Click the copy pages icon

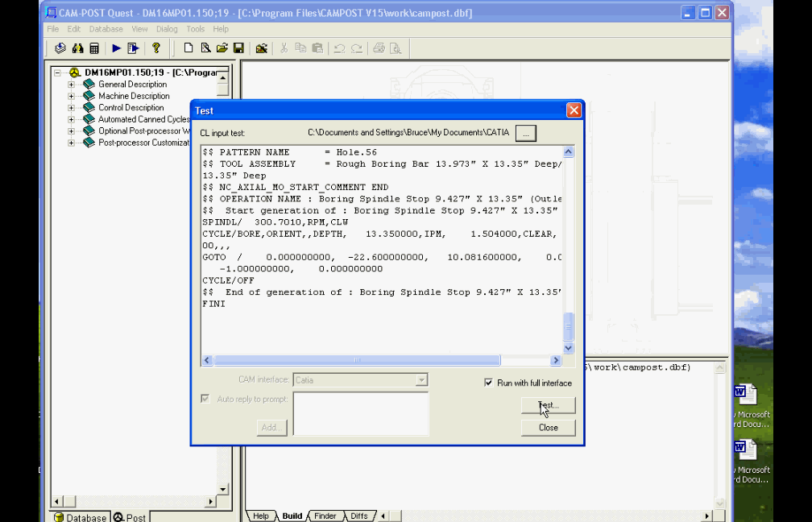pos(300,48)
